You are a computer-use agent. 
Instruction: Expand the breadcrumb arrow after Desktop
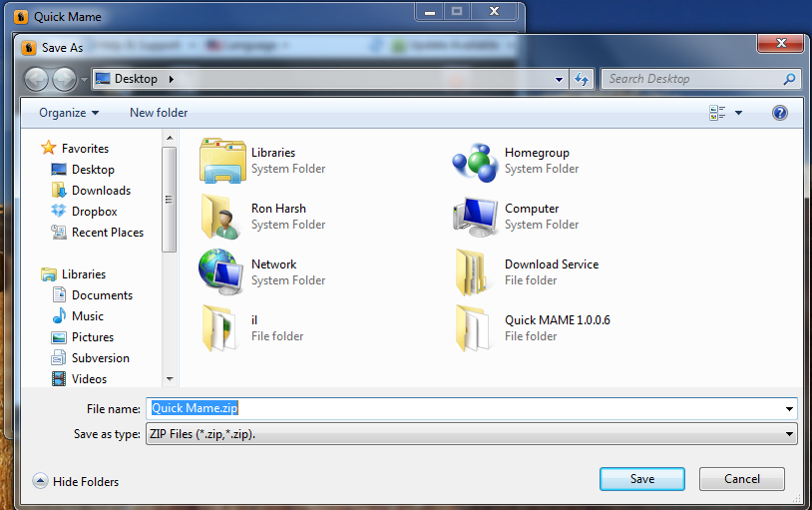[171, 79]
